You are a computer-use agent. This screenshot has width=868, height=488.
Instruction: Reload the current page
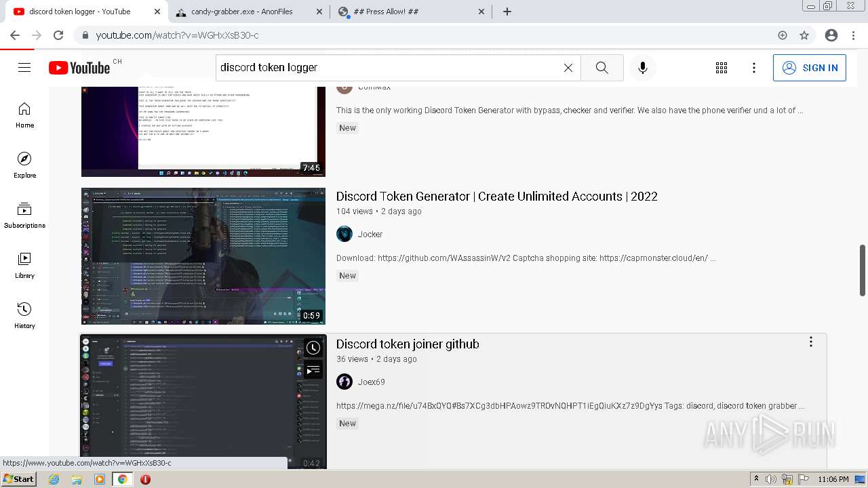(58, 35)
